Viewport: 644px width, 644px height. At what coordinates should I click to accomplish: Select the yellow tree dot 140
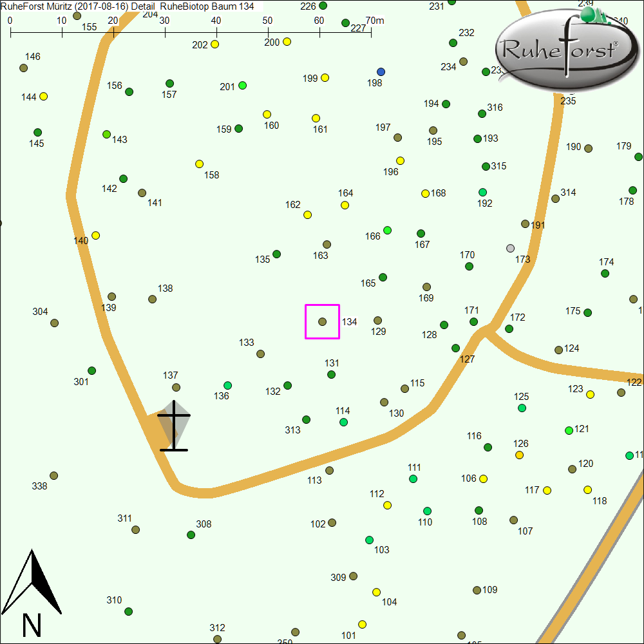(96, 236)
